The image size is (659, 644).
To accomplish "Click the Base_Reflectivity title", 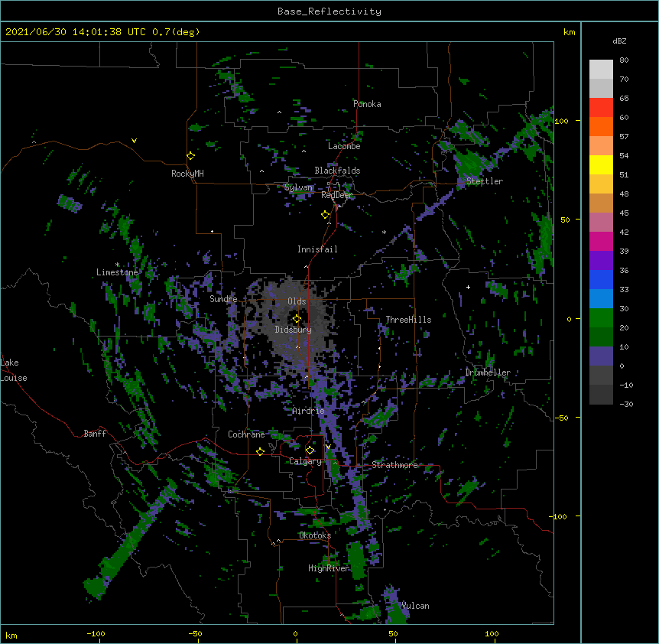I will click(x=329, y=11).
